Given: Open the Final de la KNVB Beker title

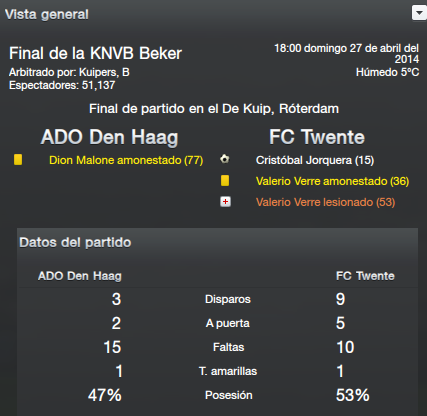Looking at the screenshot, I should click(x=95, y=53).
